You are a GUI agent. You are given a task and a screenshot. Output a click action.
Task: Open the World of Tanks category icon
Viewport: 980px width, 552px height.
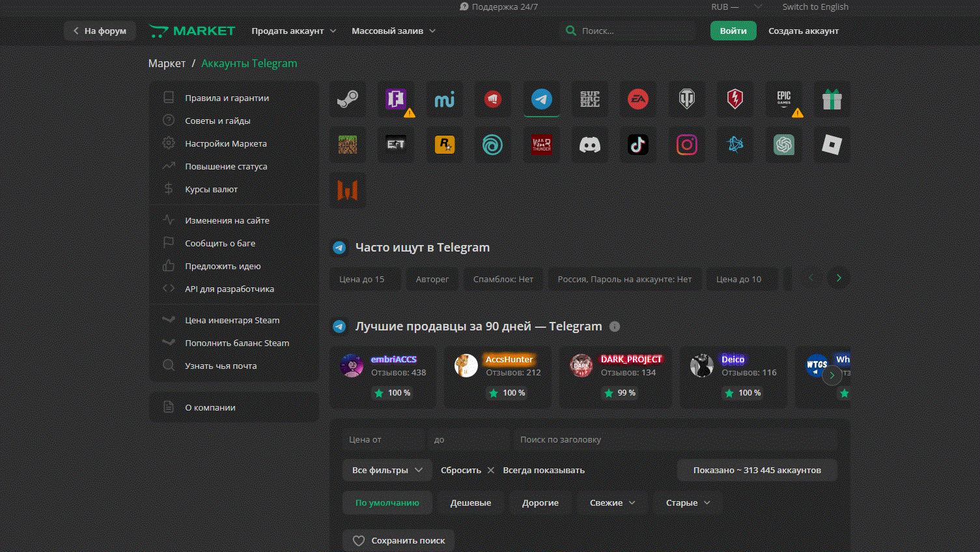click(687, 99)
